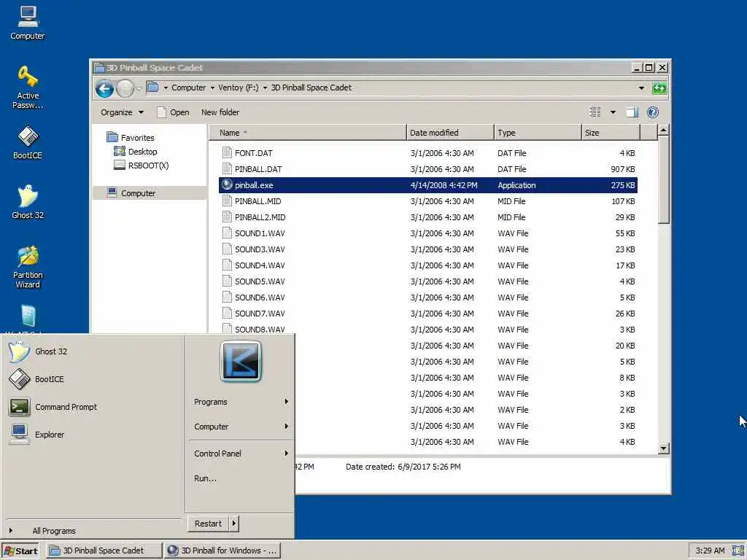Choose Run... from Start menu
The image size is (747, 560).
coord(205,478)
